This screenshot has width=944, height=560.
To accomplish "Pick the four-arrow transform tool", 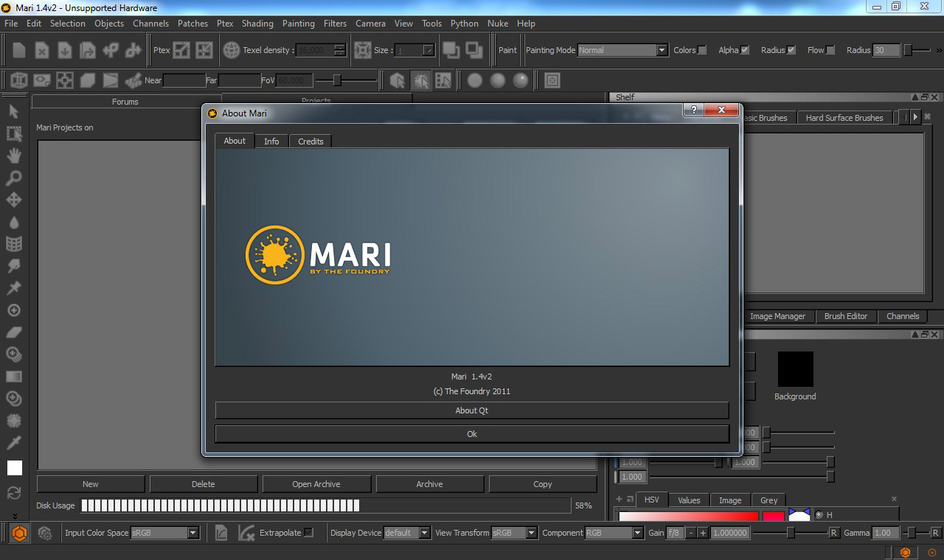I will 14,200.
